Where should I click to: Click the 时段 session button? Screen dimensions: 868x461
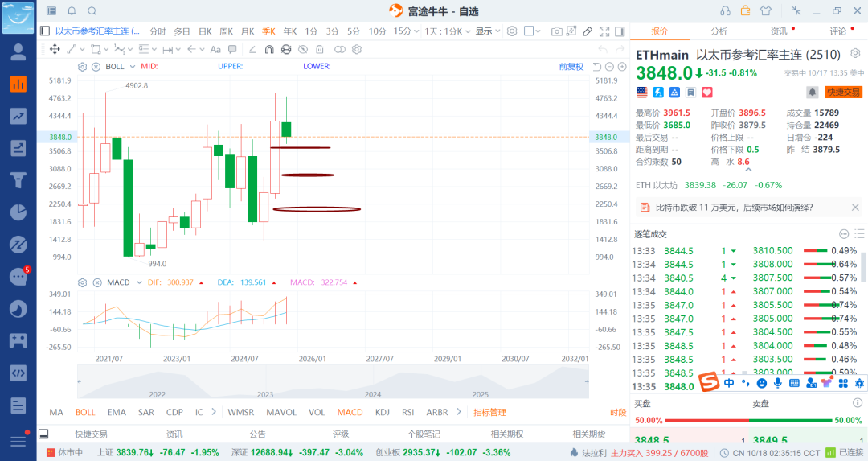618,412
